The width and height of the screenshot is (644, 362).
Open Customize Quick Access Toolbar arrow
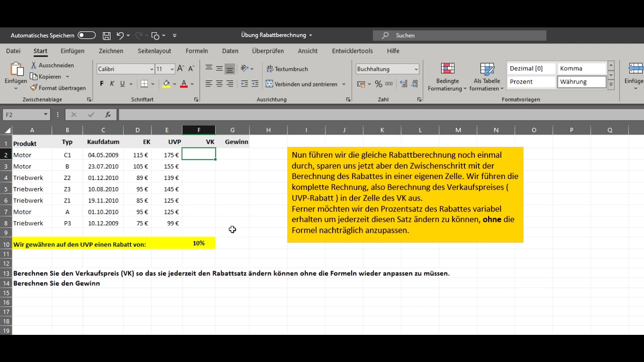click(x=175, y=35)
